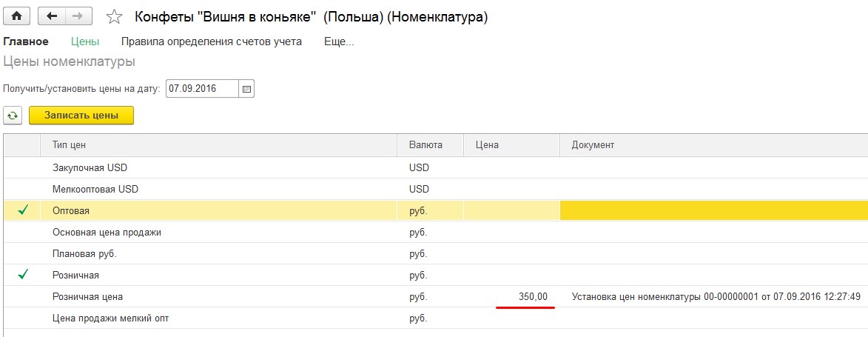Screen dimensions: 868x337
Task: Click the date field showing 07.09.2016
Action: [x=201, y=89]
